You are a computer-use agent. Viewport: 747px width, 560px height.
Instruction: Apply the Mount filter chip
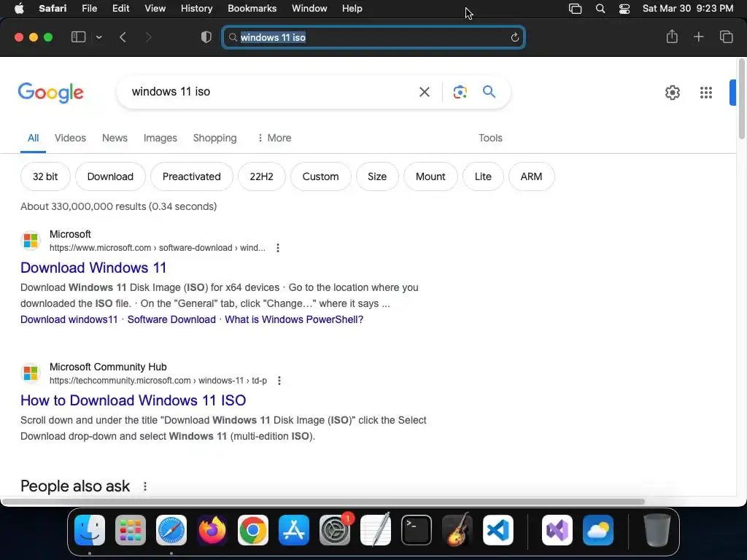pos(430,176)
